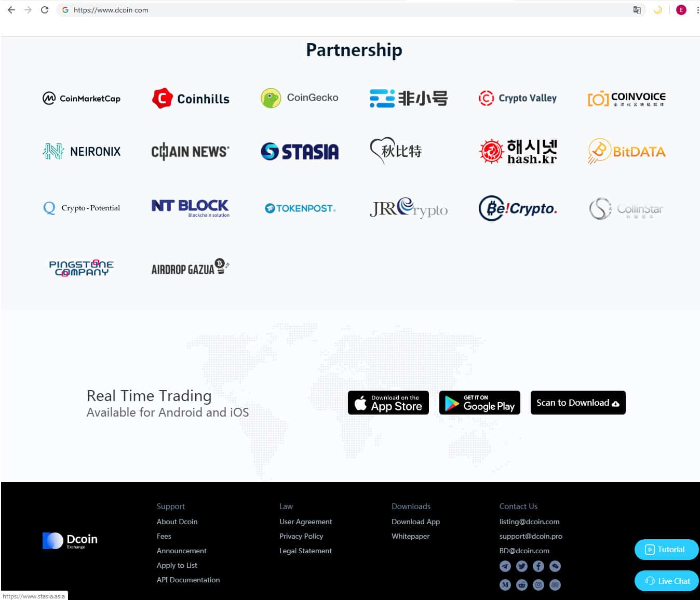The width and height of the screenshot is (700, 600).
Task: Click the listing@dcoin.com email address
Action: (x=530, y=522)
